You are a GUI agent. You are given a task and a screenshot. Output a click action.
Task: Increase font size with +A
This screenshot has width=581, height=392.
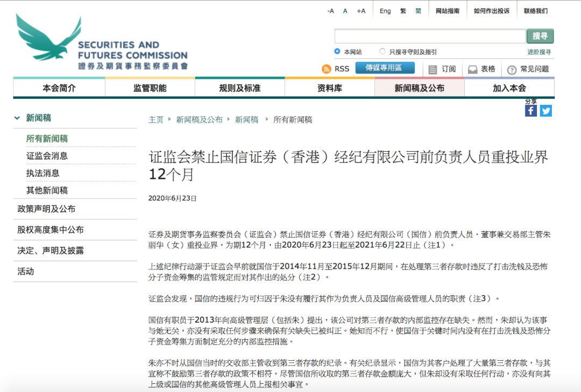coord(361,11)
